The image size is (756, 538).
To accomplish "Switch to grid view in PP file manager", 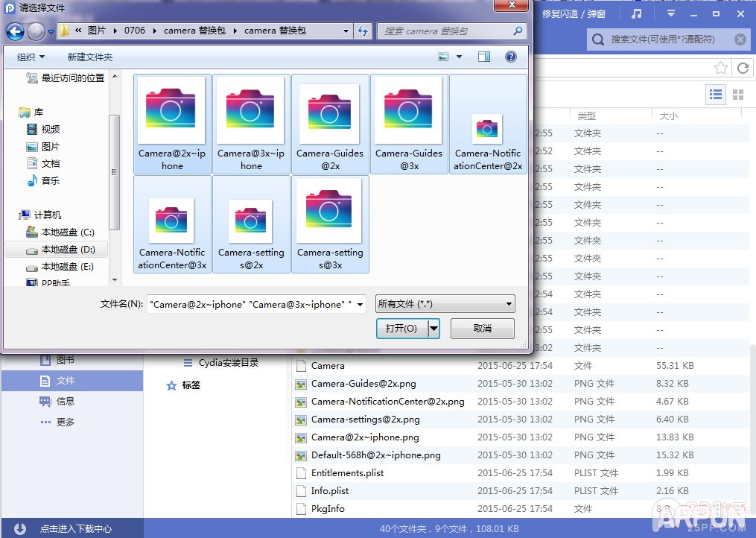I will pos(738,94).
